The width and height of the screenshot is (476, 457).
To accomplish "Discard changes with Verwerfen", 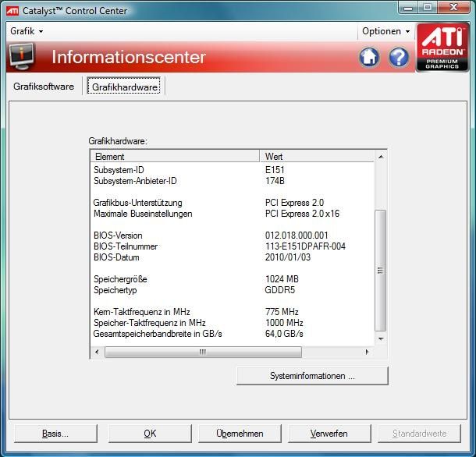I will point(329,434).
